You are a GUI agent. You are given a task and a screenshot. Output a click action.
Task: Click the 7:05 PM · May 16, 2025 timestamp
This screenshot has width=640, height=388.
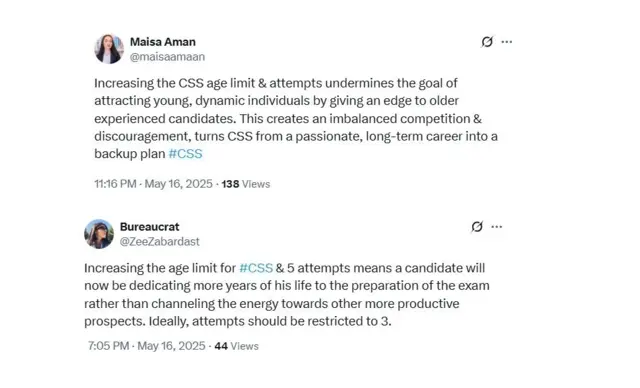(x=147, y=346)
